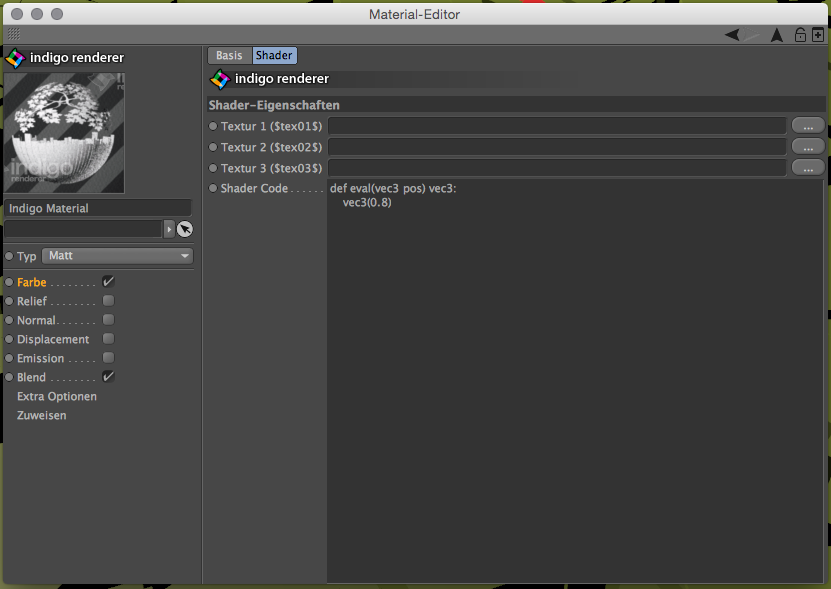This screenshot has width=831, height=589.
Task: Toggle the lock icon in top bar
Action: point(800,35)
